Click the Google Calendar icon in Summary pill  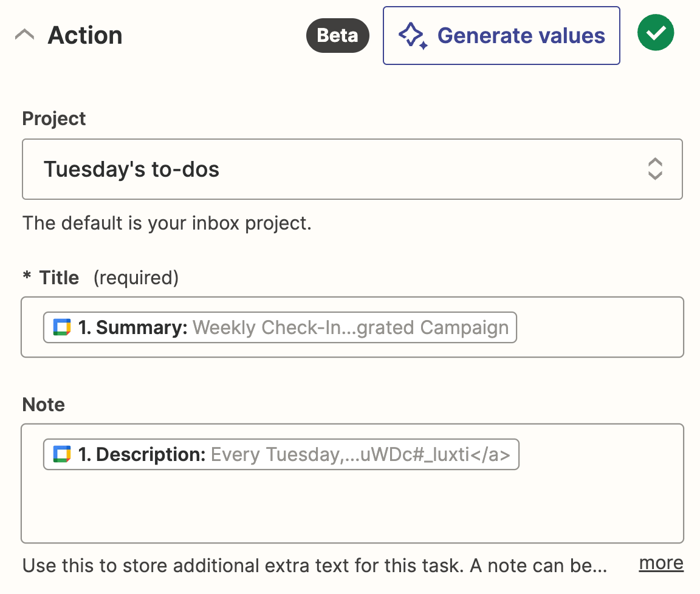coord(63,327)
